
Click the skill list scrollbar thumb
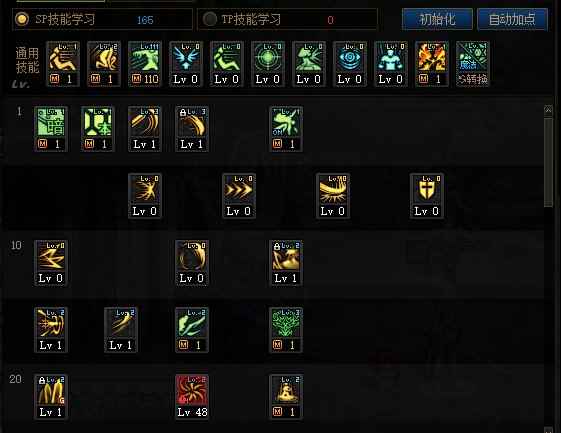point(548,162)
